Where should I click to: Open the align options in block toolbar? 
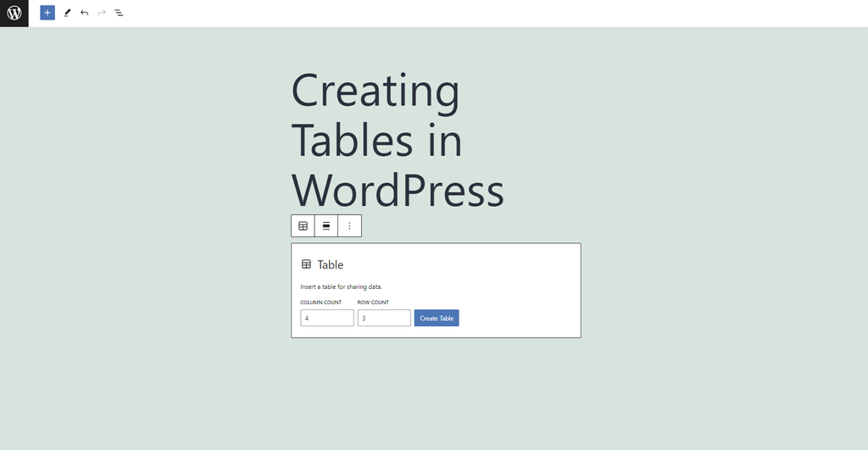click(x=326, y=225)
